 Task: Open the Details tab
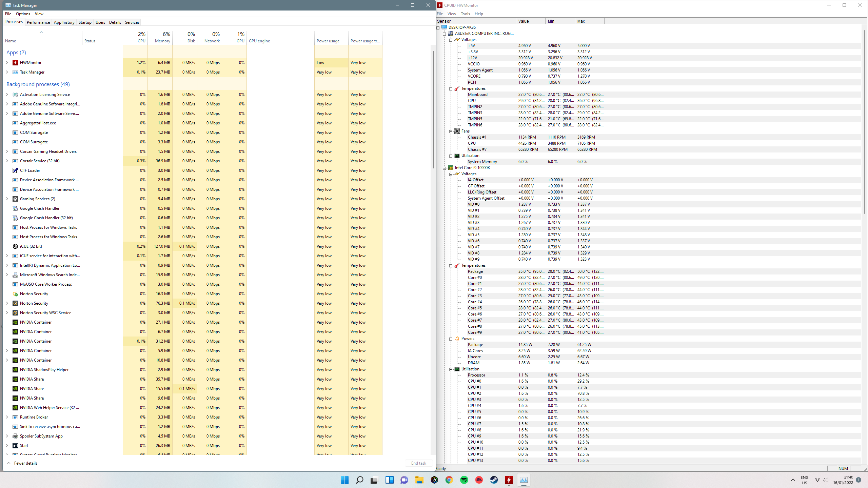tap(115, 22)
